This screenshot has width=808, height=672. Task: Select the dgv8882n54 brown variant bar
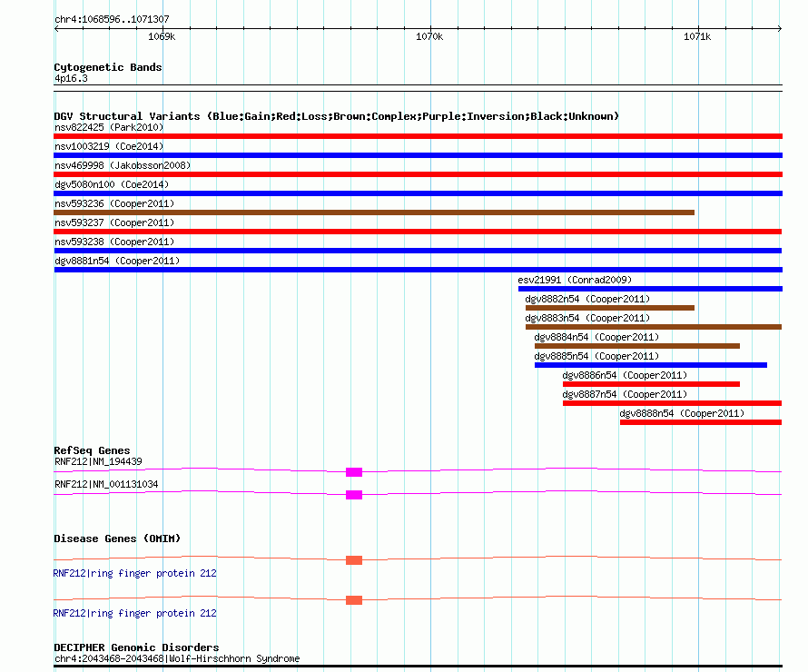[x=610, y=308]
